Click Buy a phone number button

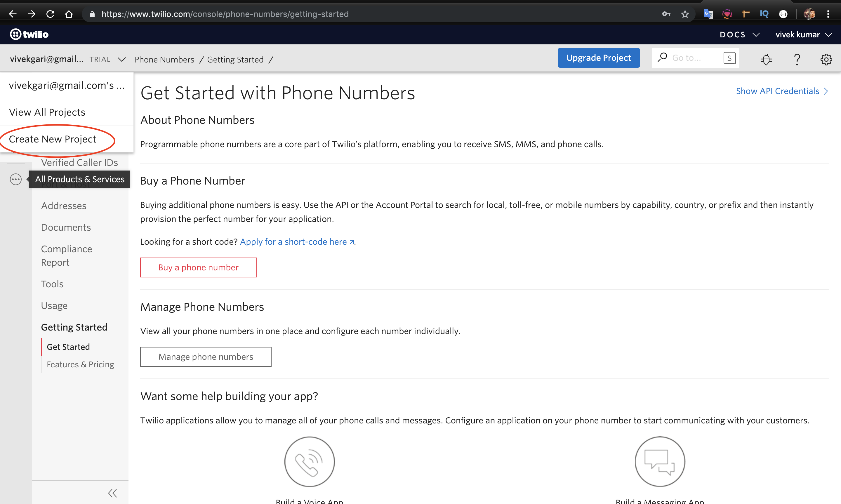198,268
